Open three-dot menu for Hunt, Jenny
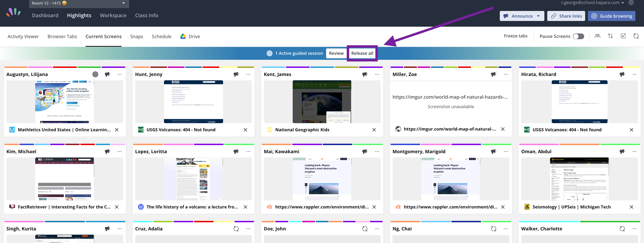The width and height of the screenshot is (644, 243). click(x=248, y=74)
